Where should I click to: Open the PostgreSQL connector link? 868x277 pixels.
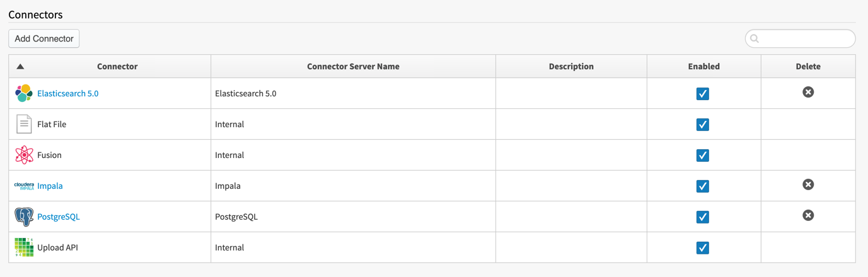[59, 217]
